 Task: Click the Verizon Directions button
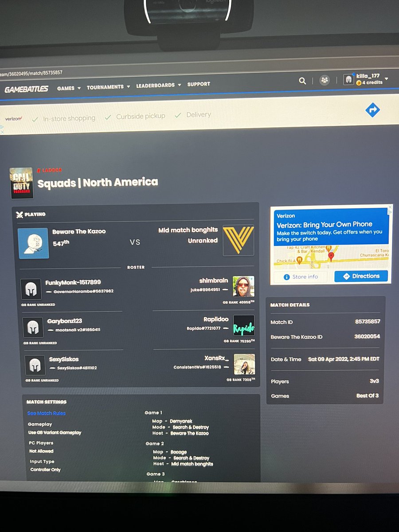[x=361, y=276]
